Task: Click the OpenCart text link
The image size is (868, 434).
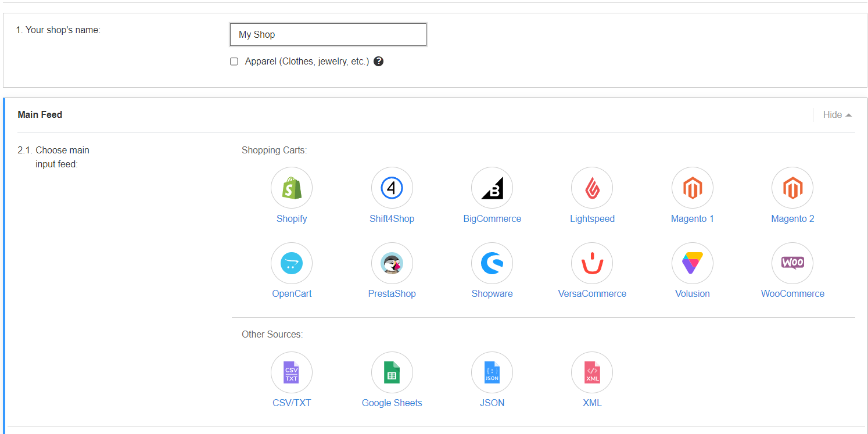Action: (292, 294)
